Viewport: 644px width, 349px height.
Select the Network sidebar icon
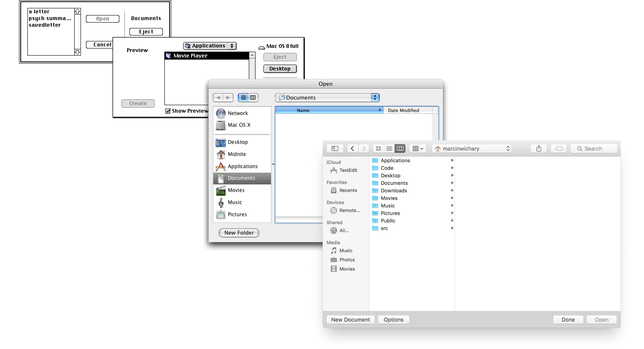[220, 113]
